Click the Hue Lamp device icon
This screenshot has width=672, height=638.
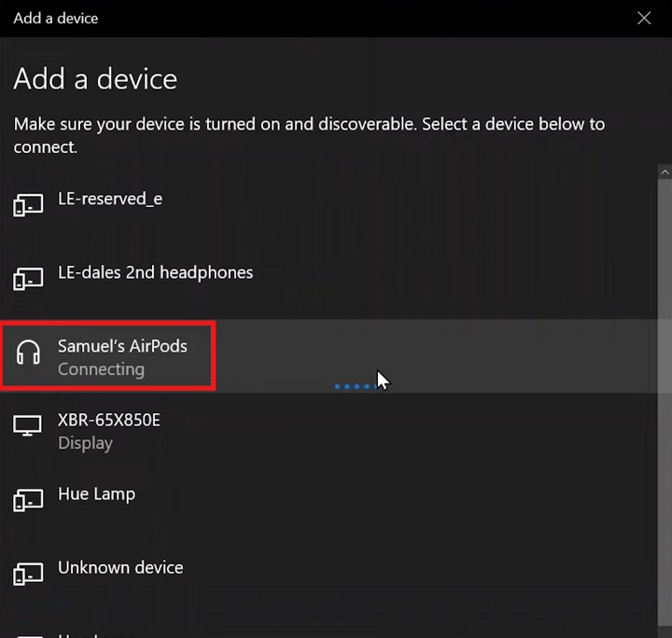[29, 500]
